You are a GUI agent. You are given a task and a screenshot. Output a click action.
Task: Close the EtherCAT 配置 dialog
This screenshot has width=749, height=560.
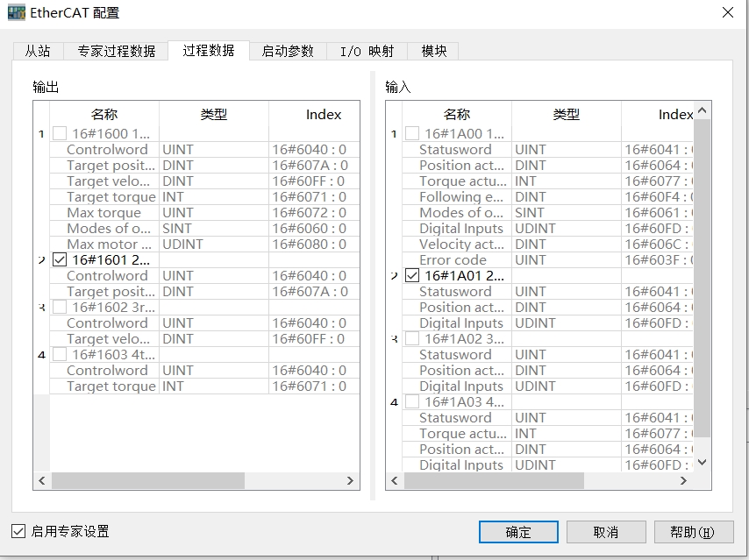[x=727, y=12]
